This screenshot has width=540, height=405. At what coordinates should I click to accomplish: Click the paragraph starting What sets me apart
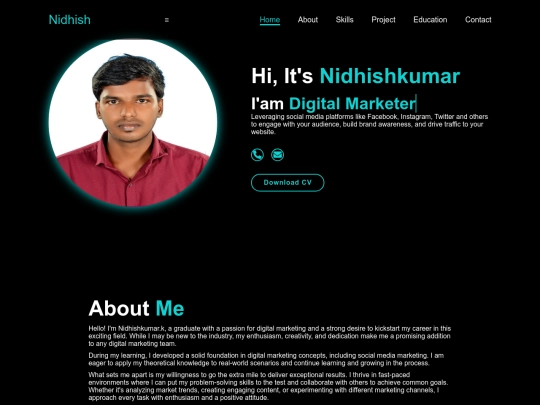(x=268, y=386)
